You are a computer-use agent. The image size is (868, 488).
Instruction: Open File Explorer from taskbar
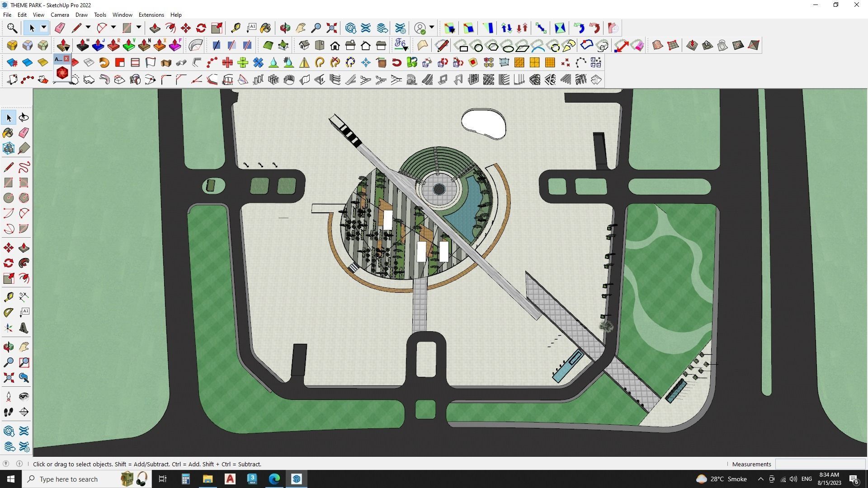[x=208, y=479]
